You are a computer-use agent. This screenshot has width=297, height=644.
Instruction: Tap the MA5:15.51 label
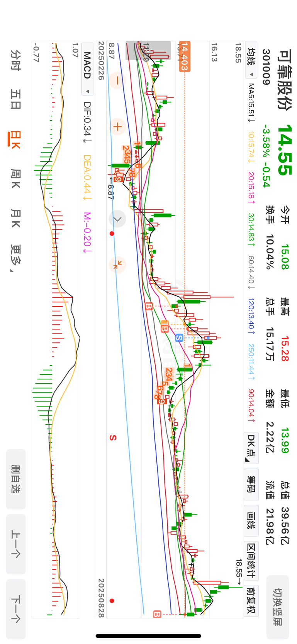click(251, 102)
